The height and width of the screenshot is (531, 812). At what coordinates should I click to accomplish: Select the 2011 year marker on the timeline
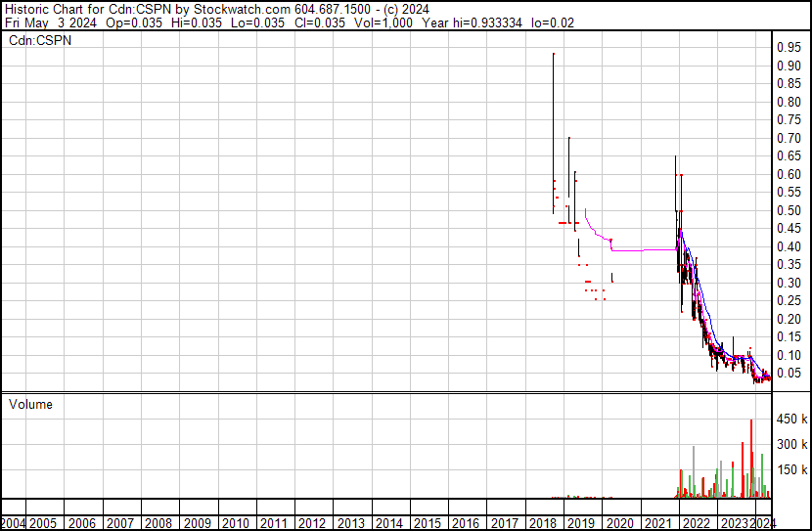coord(273,523)
